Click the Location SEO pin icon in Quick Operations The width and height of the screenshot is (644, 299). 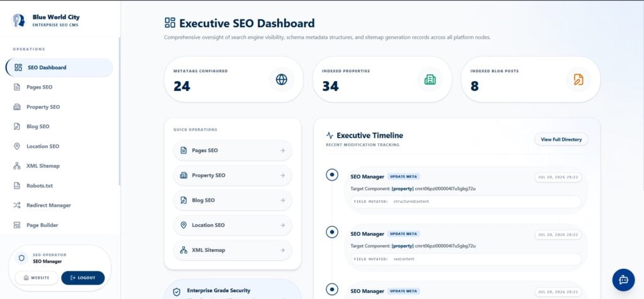(184, 225)
